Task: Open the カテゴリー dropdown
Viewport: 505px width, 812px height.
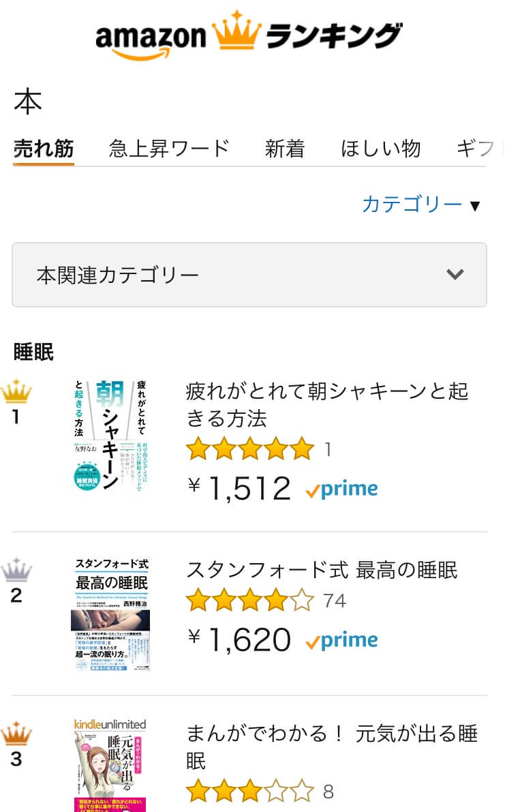Action: click(420, 204)
